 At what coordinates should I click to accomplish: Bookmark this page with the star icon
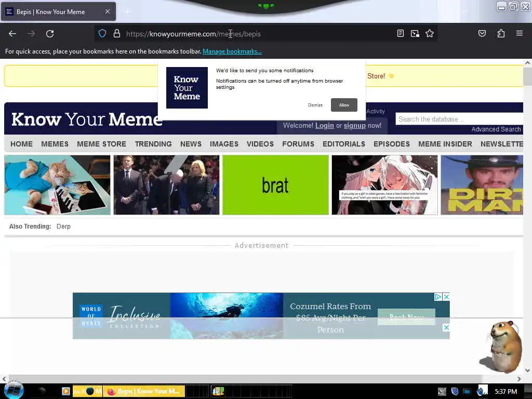430,34
